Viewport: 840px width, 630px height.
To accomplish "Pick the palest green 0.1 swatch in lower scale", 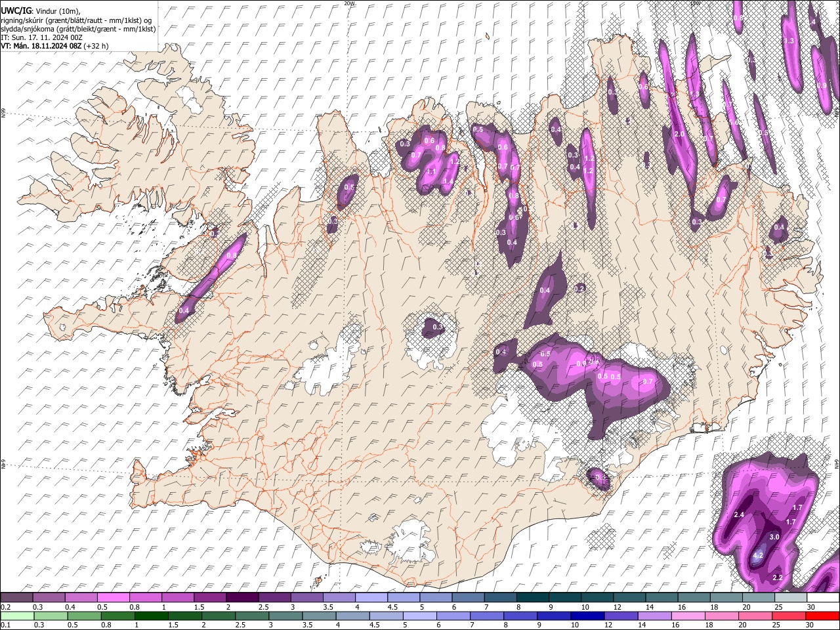I will pos(17,616).
